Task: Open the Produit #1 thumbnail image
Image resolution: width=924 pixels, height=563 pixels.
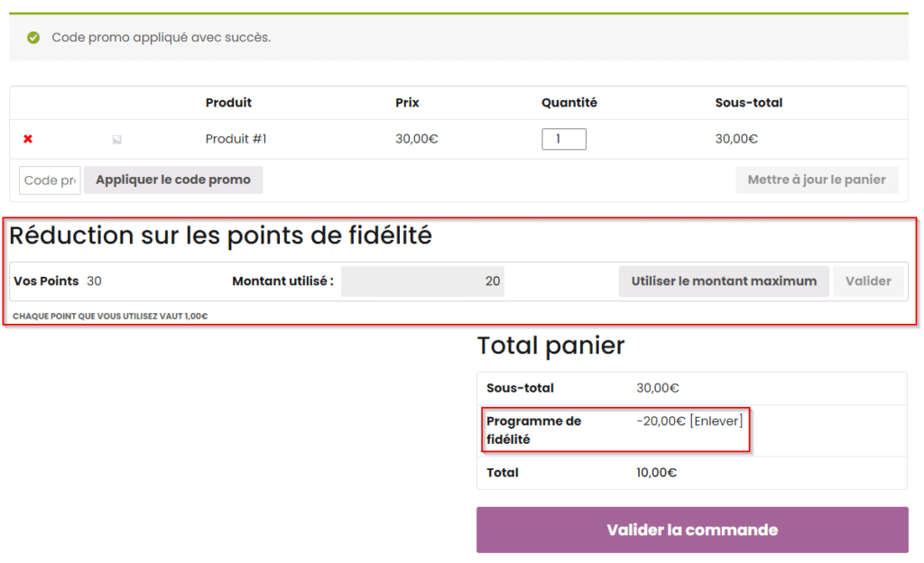Action: point(116,140)
